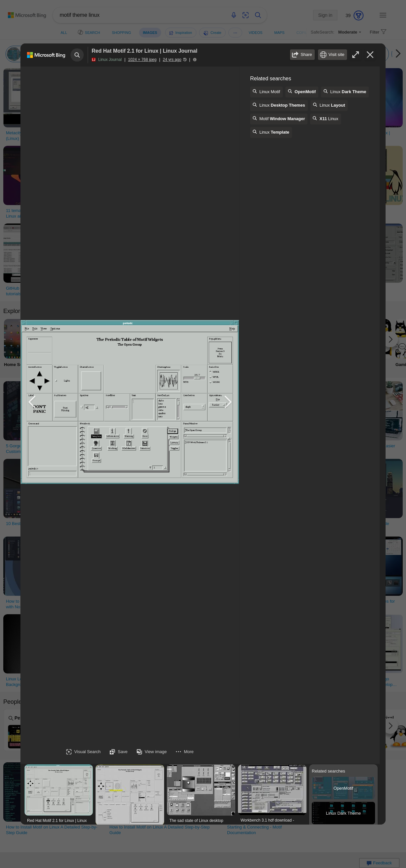Open More options below image
The height and width of the screenshot is (868, 406).
click(185, 751)
